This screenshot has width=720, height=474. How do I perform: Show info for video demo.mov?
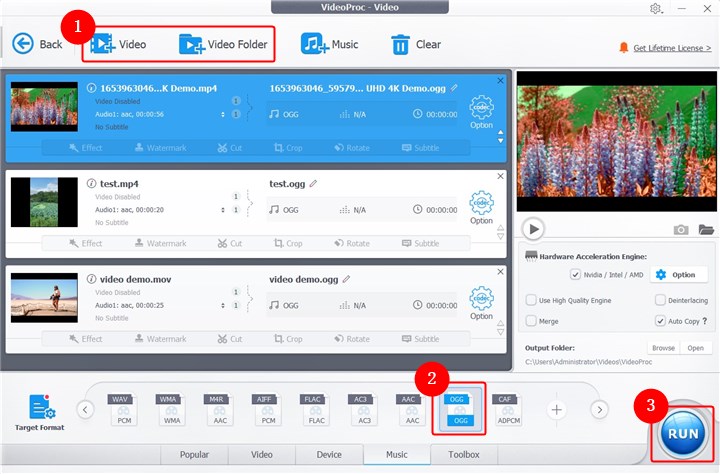coord(91,279)
